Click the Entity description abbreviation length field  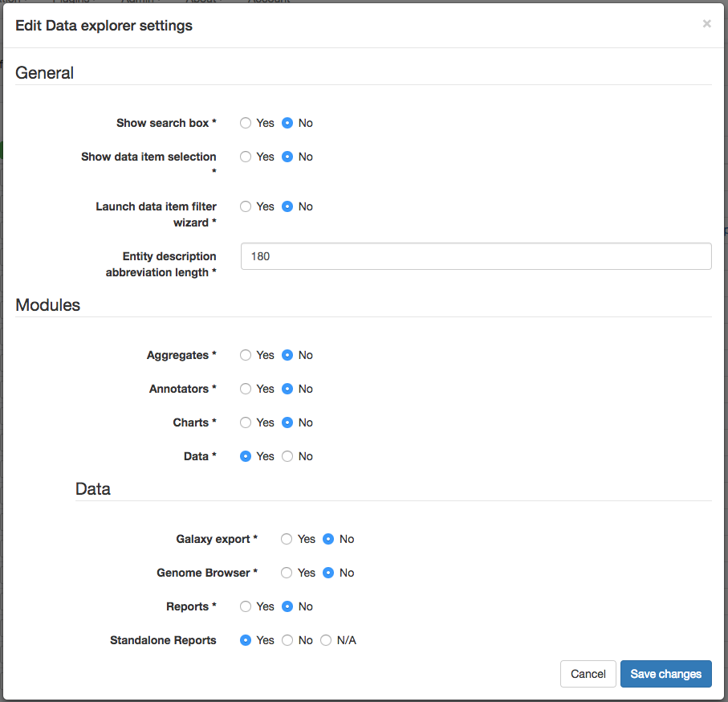click(476, 255)
